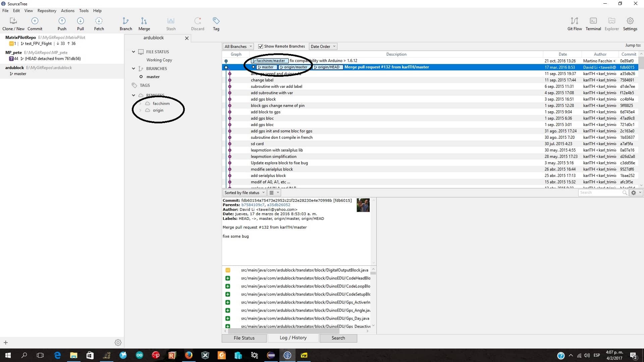Open the Arduino app from taskbar
The height and width of the screenshot is (362, 644).
click(x=139, y=355)
